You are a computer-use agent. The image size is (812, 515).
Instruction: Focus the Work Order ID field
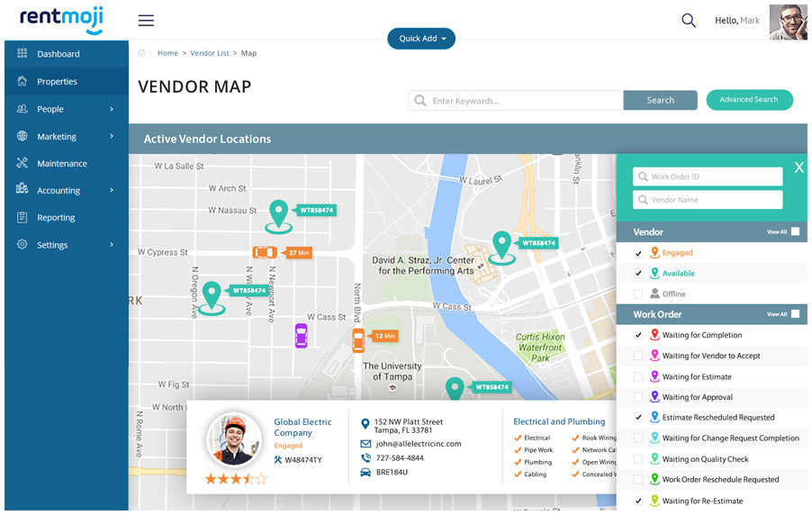(x=708, y=176)
